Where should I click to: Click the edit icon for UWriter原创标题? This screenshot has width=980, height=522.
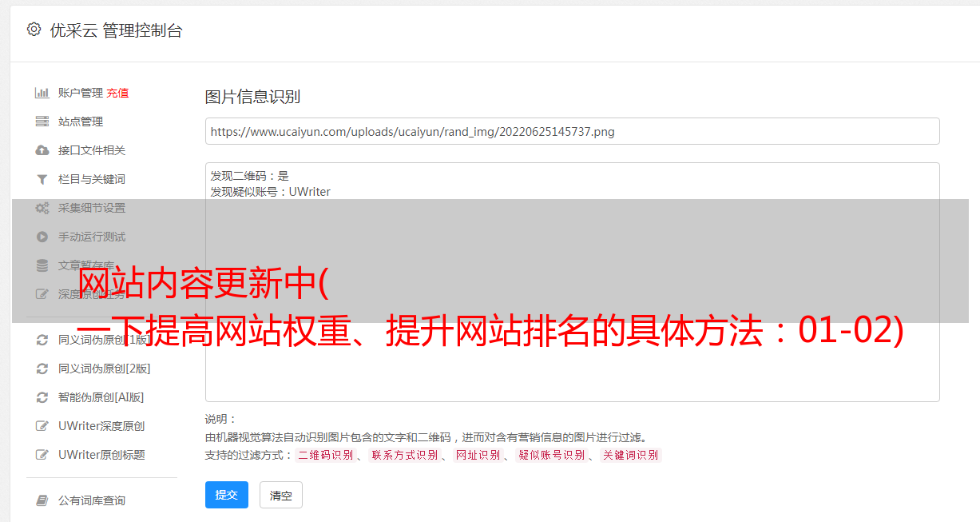42,455
